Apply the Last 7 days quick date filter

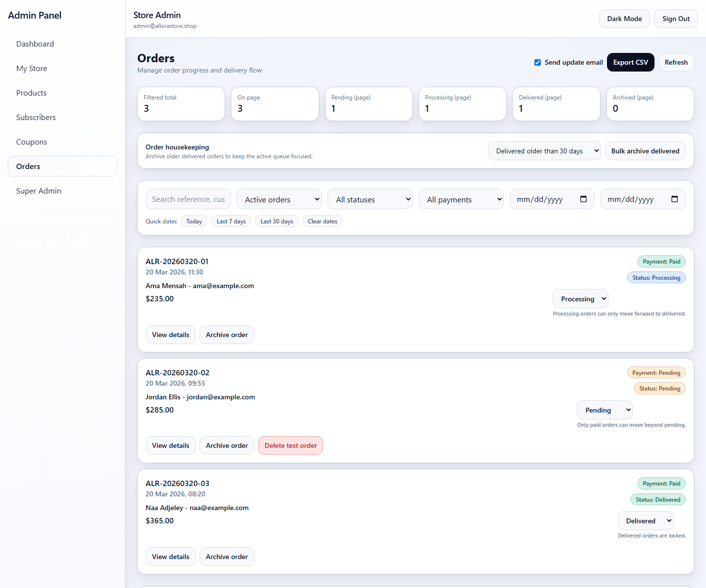pos(231,221)
